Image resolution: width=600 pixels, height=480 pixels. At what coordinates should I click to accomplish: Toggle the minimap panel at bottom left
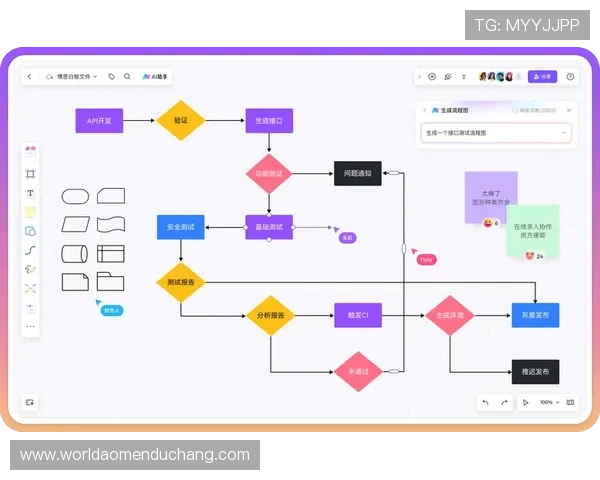tap(30, 402)
